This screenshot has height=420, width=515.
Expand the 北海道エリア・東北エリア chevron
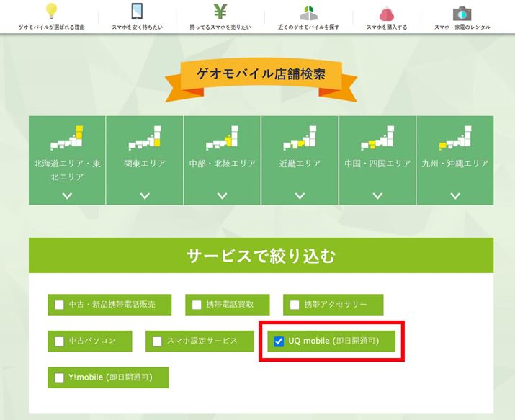67,196
